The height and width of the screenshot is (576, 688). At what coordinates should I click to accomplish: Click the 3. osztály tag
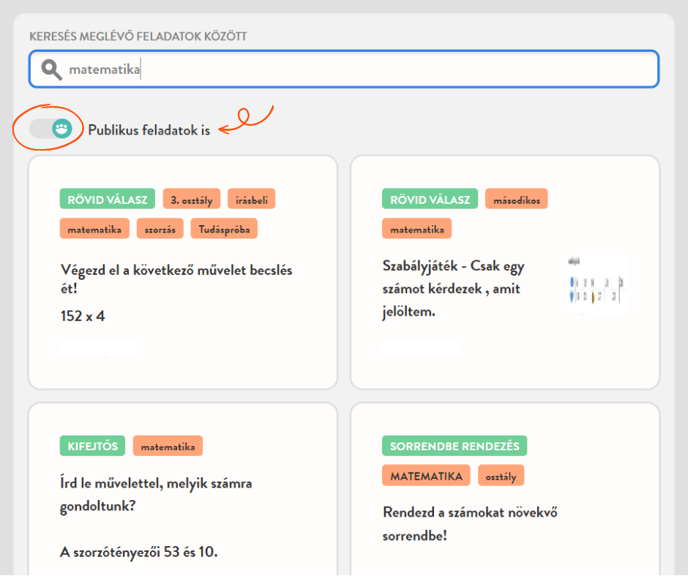pyautogui.click(x=192, y=199)
